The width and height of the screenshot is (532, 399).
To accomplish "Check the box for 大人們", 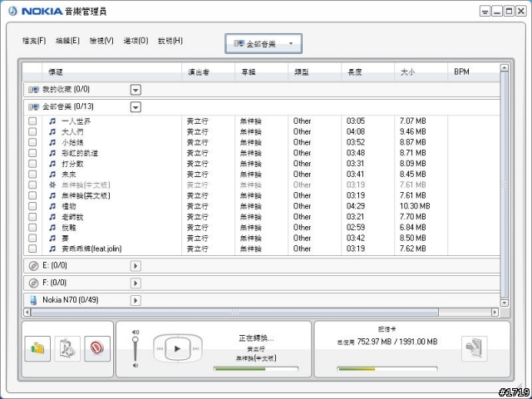I will 32,131.
